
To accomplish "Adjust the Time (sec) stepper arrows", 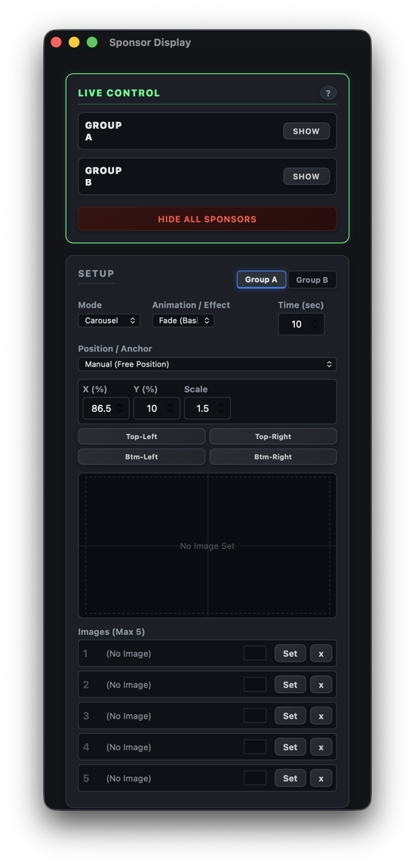I will (x=315, y=324).
